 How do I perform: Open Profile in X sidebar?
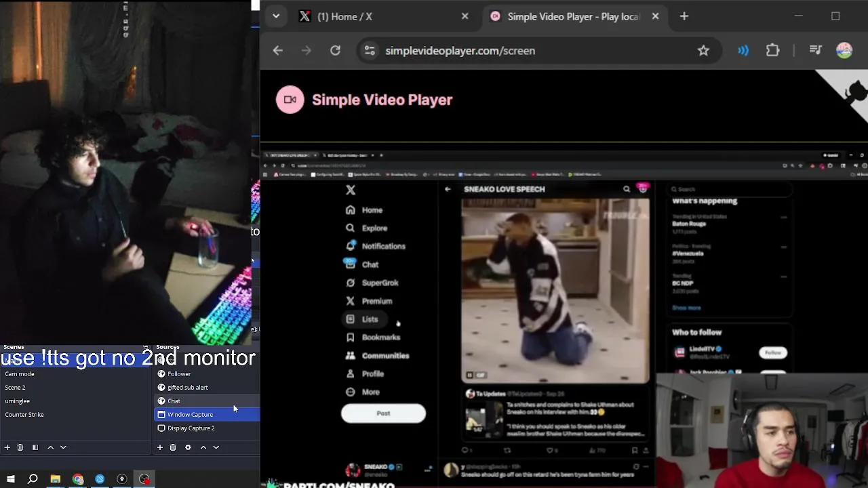[x=365, y=374]
